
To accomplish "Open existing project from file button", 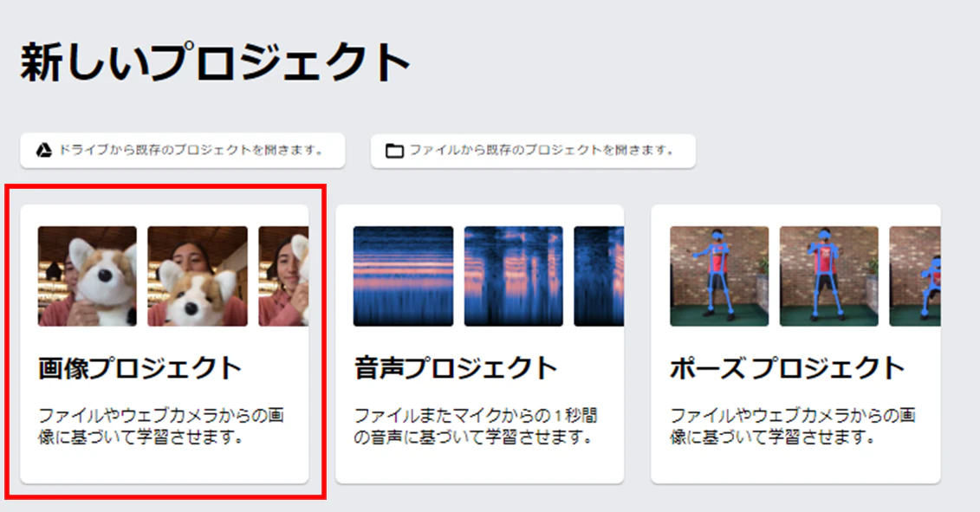I will pyautogui.click(x=533, y=151).
